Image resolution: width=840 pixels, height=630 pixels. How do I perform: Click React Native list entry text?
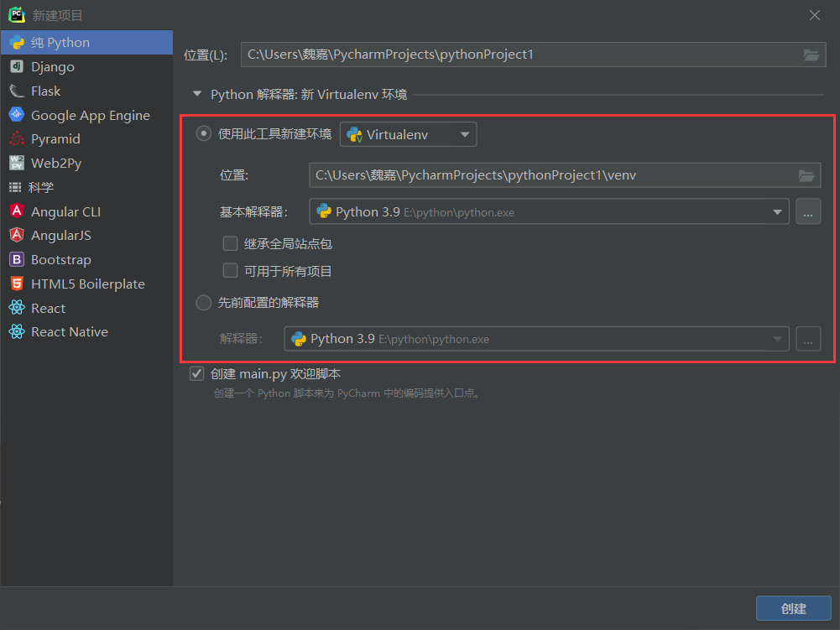70,332
